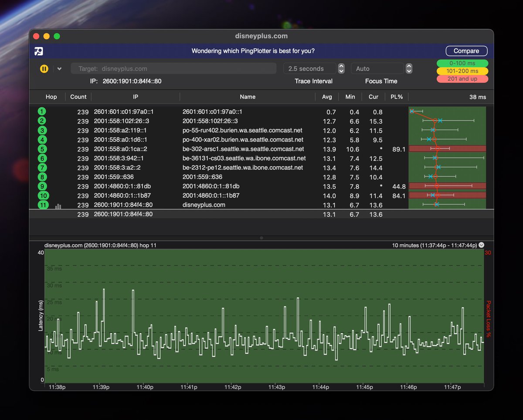Image resolution: width=523 pixels, height=420 pixels.
Task: Open the Auto focus time combo box
Action: click(x=377, y=68)
